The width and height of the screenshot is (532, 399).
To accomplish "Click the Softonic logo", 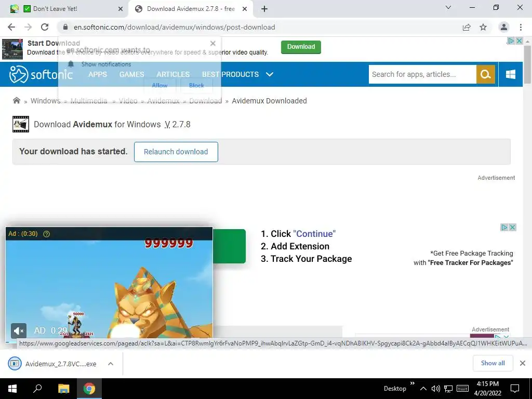I will tap(41, 74).
